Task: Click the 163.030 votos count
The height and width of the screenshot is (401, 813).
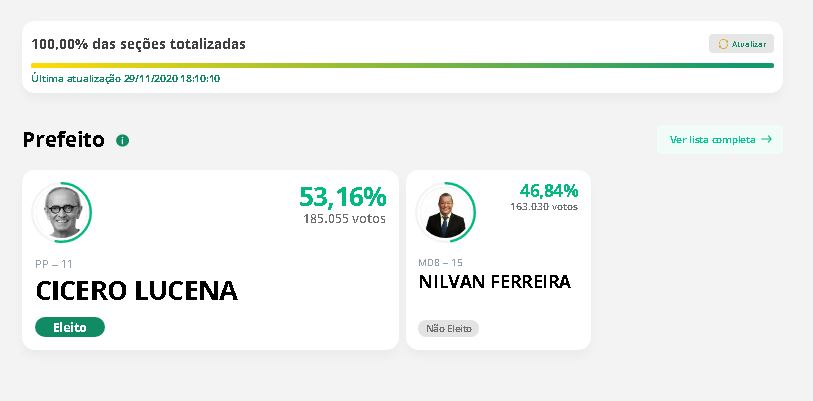Action: pos(543,207)
